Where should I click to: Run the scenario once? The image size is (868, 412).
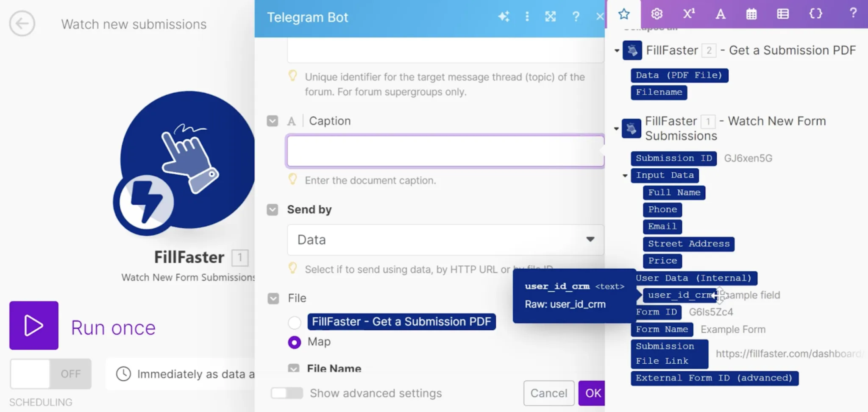34,326
